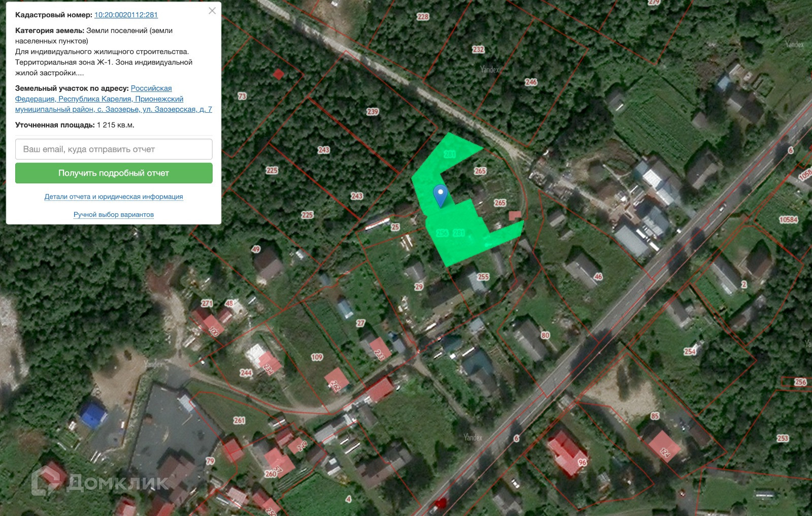The width and height of the screenshot is (812, 516).
Task: Select parcel 80 building on map
Action: (x=530, y=339)
